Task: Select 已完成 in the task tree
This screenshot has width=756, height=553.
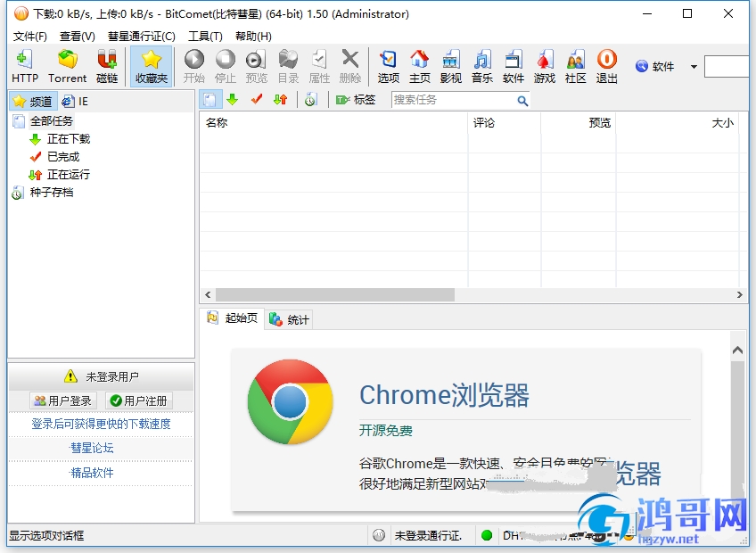Action: tap(63, 157)
